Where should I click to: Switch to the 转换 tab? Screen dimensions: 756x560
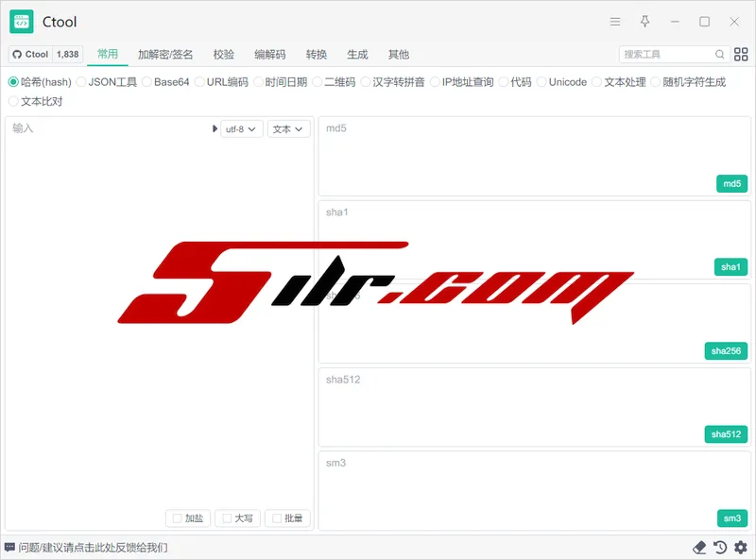(x=317, y=55)
